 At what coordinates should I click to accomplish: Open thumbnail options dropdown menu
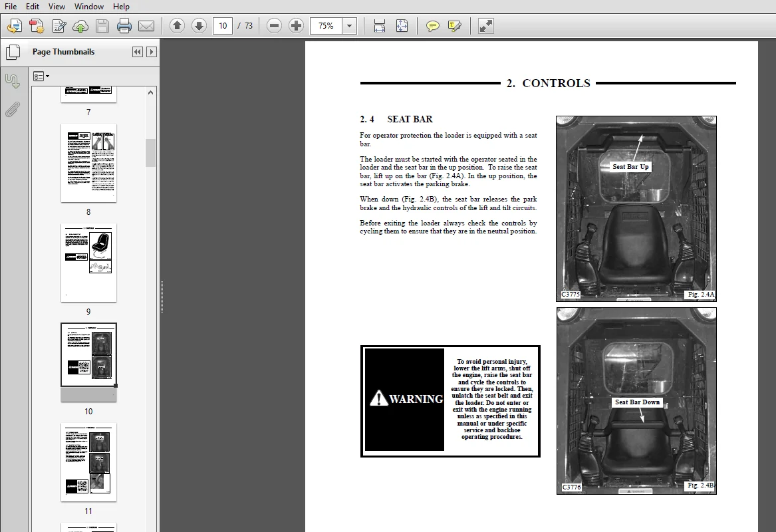pos(41,76)
